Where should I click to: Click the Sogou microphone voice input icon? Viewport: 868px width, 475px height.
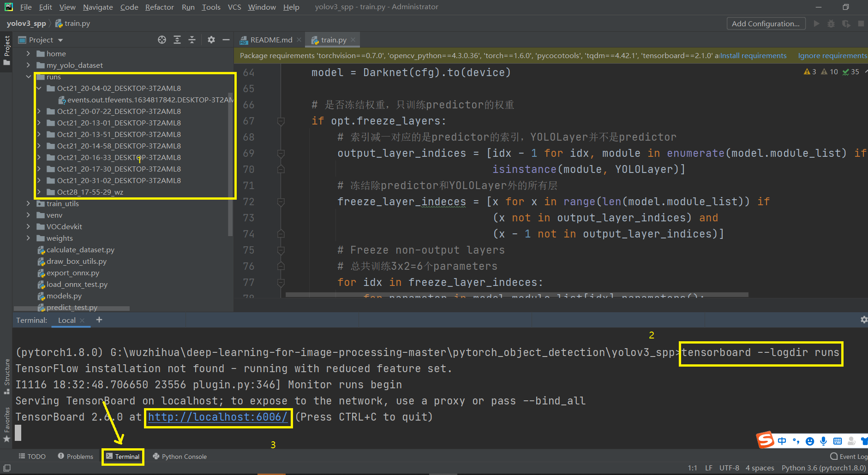(x=824, y=441)
